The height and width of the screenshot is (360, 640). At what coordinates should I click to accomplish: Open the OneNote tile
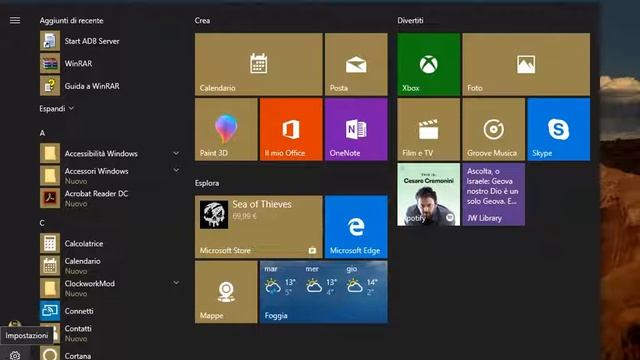(356, 129)
